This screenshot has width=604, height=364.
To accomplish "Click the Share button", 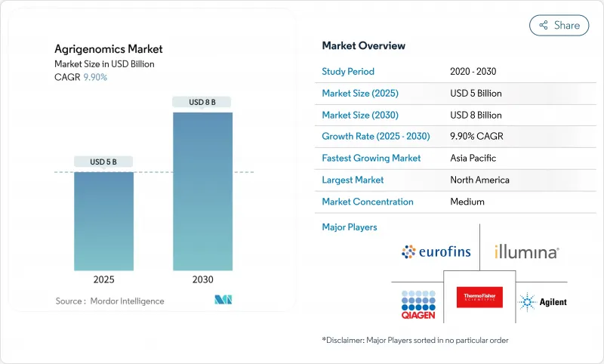I will 559,25.
